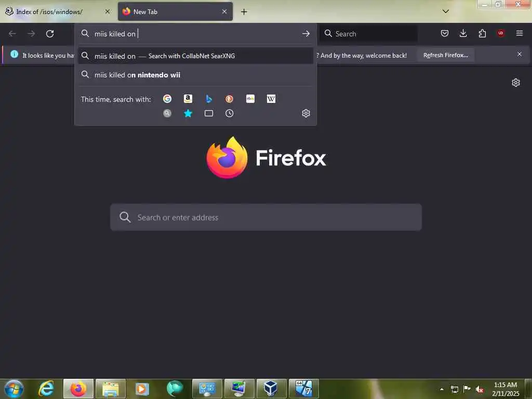This screenshot has width=532, height=399.
Task: Open the muted volume tray icon
Action: tap(480, 389)
